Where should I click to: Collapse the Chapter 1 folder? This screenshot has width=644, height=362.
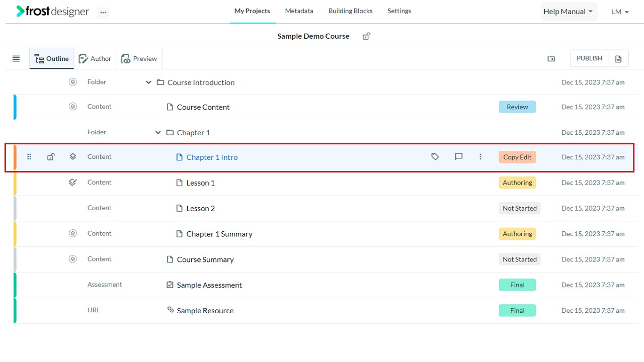click(158, 133)
